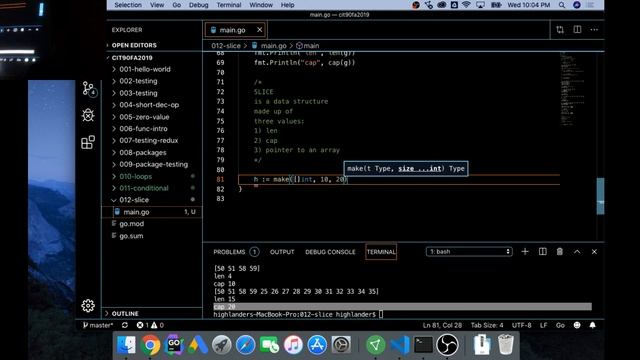Screen dimensions: 640x360
Task: Open the Selection menu
Action: click(x=128, y=5)
